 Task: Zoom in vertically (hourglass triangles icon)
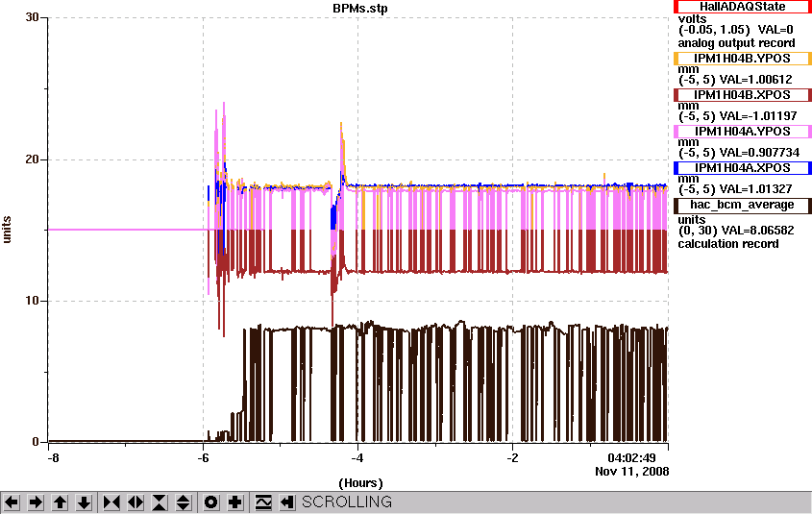pos(160,502)
